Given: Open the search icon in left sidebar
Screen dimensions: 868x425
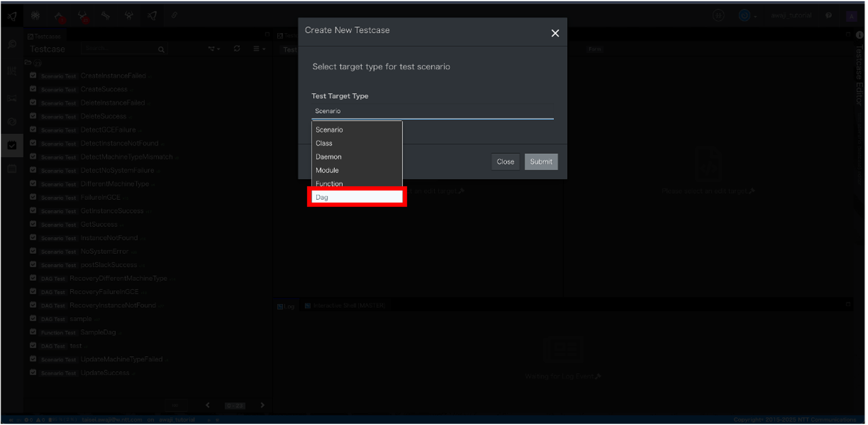Looking at the screenshot, I should [x=12, y=44].
